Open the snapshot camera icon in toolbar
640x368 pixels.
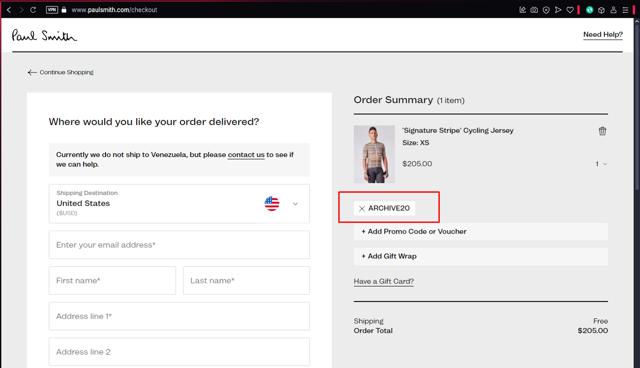click(534, 10)
